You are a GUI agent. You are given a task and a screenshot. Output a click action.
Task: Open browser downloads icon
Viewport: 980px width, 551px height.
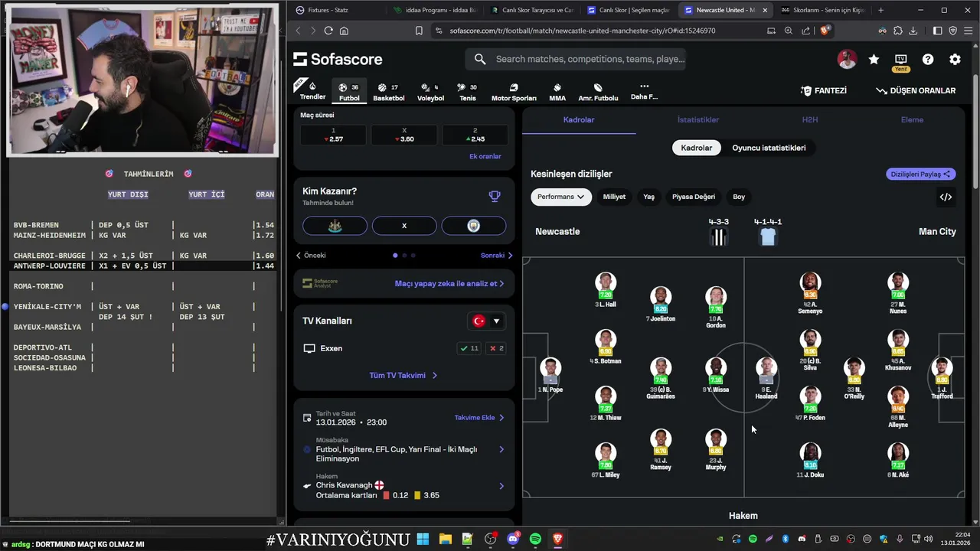[913, 31]
